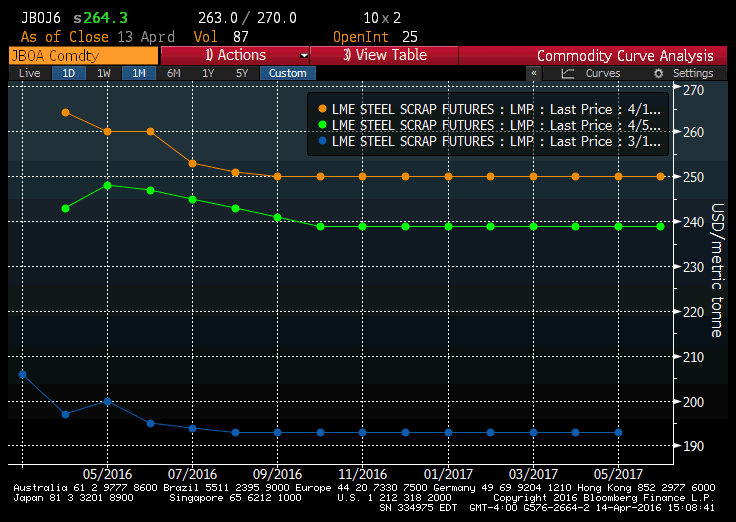Click the Actions menu button

tap(235, 56)
